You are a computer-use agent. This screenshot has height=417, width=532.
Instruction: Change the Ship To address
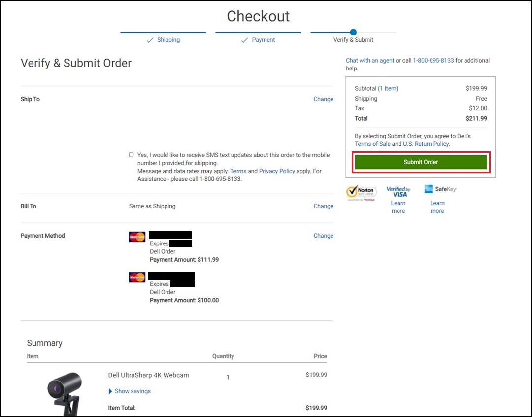pos(323,99)
